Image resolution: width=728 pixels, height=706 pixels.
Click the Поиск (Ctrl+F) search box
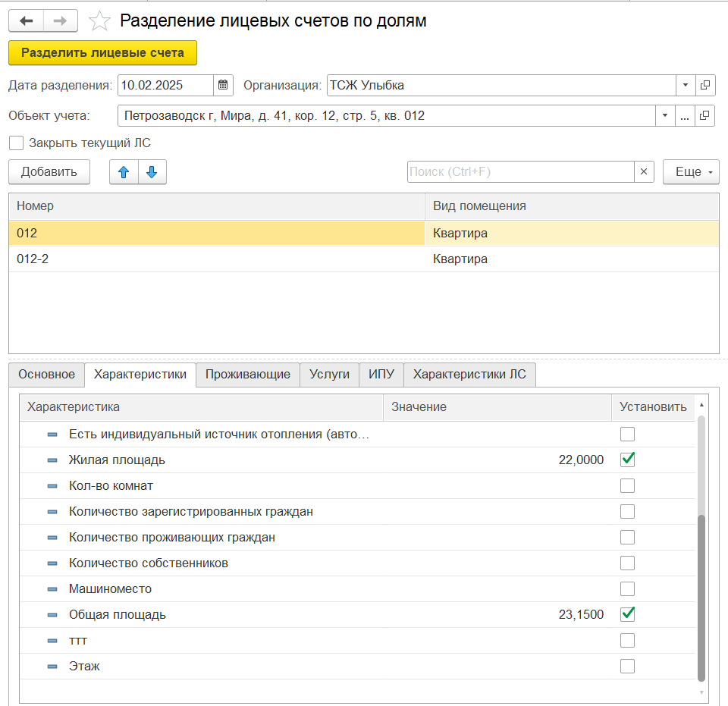pos(521,171)
